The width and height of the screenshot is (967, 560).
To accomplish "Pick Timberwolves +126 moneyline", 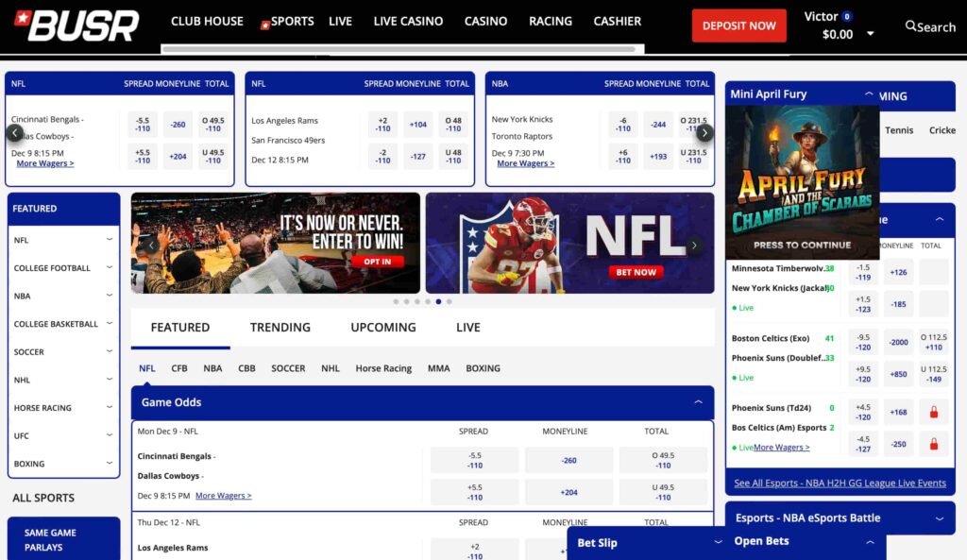I will click(899, 272).
